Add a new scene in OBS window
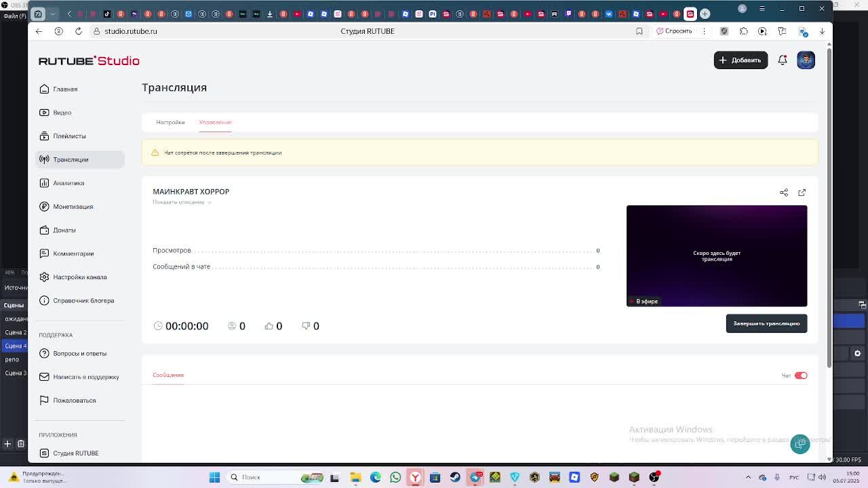 click(7, 444)
